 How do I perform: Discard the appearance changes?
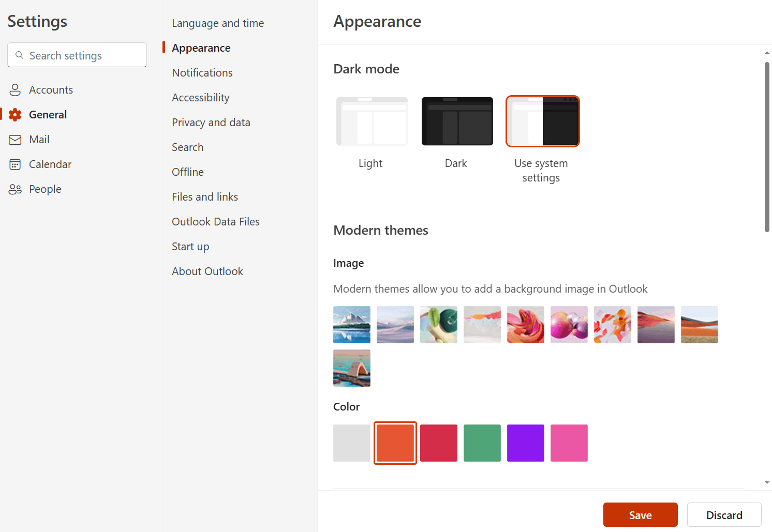click(724, 514)
